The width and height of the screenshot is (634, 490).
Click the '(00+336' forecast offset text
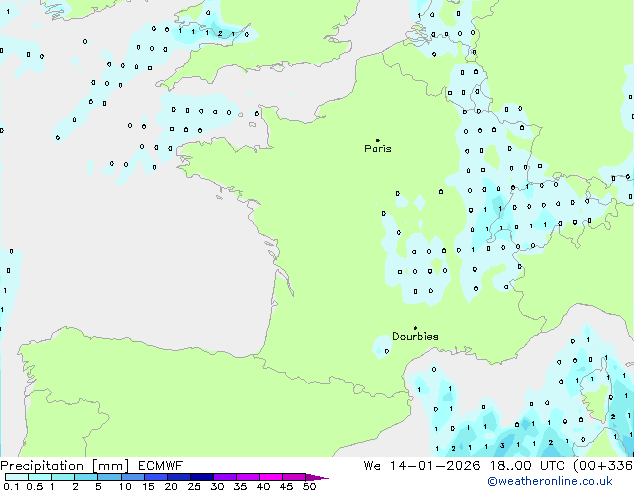tap(603, 466)
